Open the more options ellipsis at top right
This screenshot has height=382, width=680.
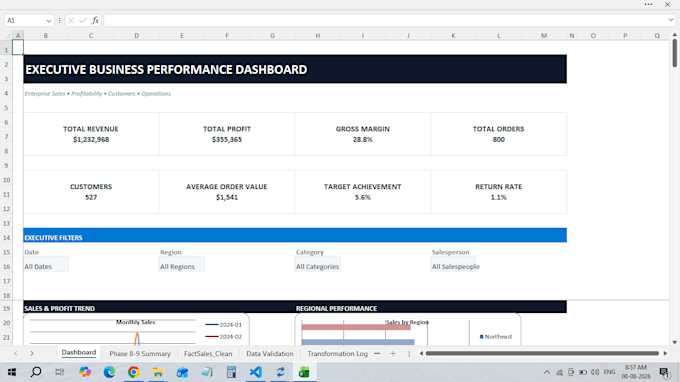(x=648, y=4)
